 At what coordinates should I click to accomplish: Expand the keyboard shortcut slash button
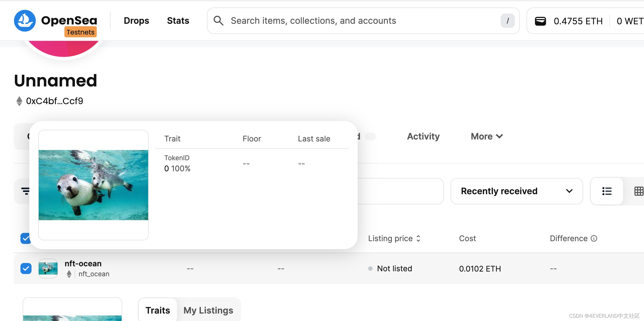[x=508, y=20]
